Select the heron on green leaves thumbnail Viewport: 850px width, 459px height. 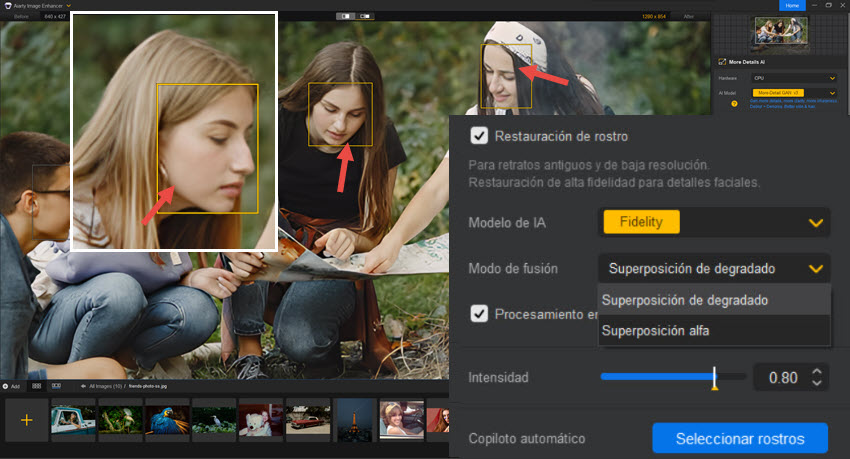[x=214, y=420]
